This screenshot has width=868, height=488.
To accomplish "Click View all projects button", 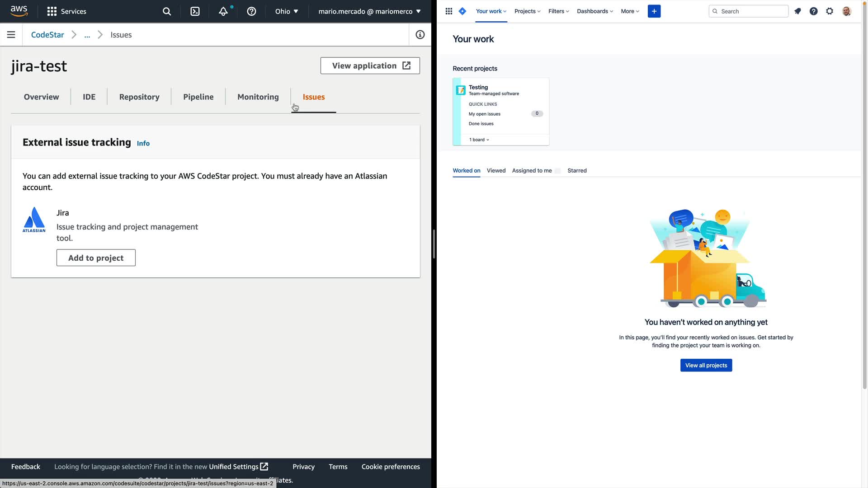I will 706,365.
